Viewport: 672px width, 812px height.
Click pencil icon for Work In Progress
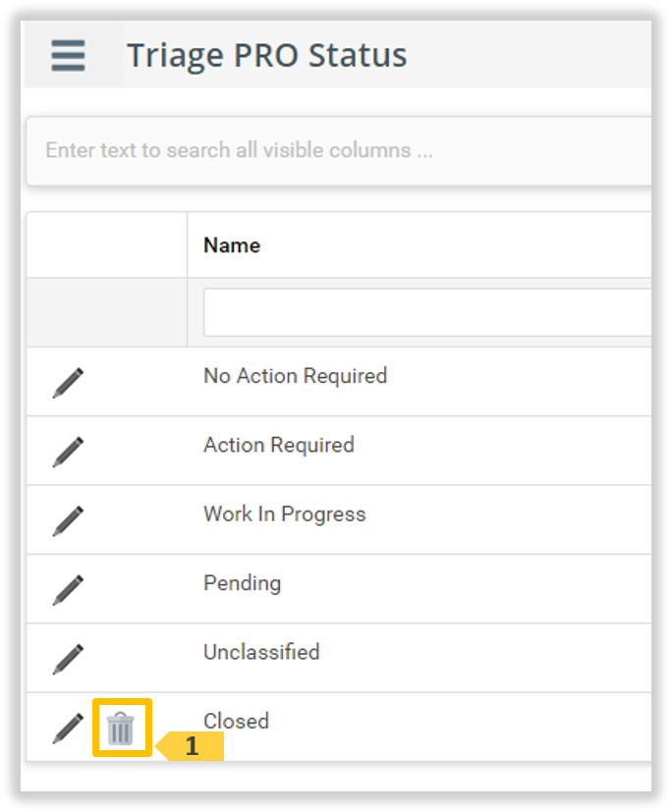point(68,520)
